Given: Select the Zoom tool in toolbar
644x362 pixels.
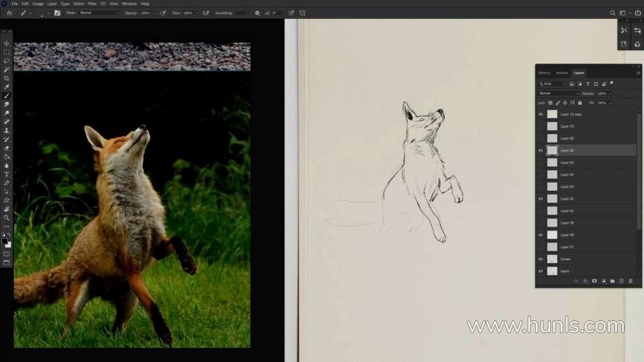Looking at the screenshot, I should 7,218.
